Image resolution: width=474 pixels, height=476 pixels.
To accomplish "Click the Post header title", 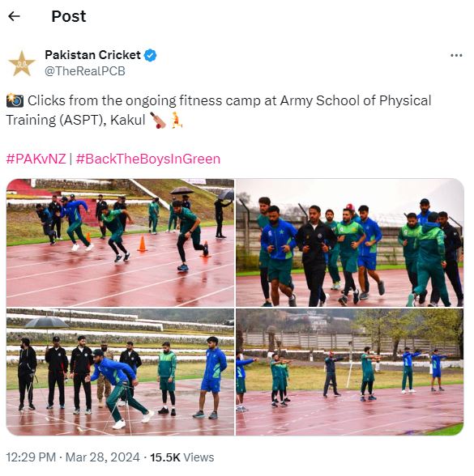I will click(69, 16).
